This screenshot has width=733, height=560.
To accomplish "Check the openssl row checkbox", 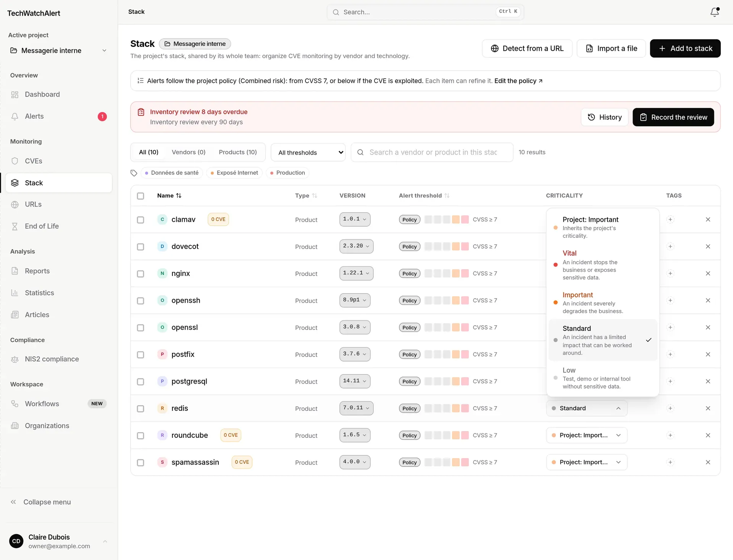I will pyautogui.click(x=140, y=328).
